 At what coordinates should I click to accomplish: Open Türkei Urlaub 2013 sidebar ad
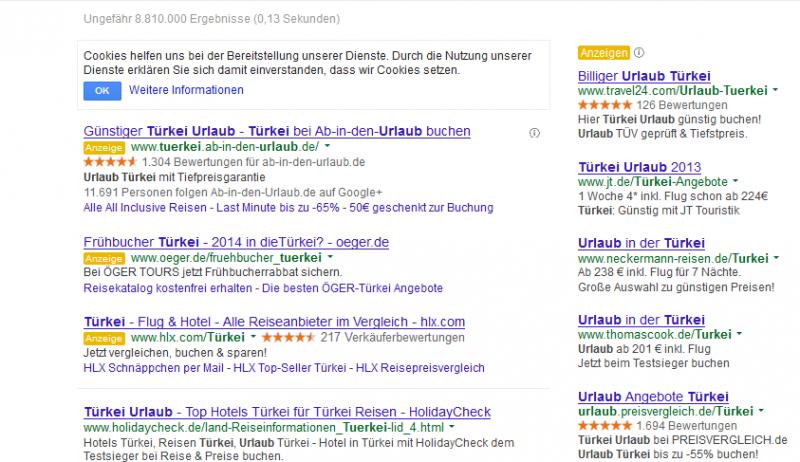tap(640, 167)
